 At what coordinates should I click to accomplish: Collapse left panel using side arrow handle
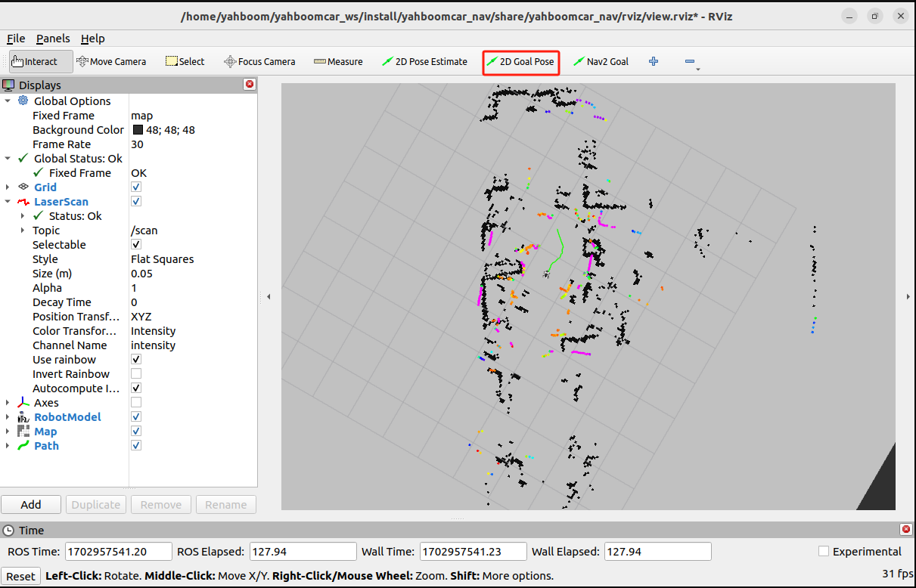tap(269, 297)
